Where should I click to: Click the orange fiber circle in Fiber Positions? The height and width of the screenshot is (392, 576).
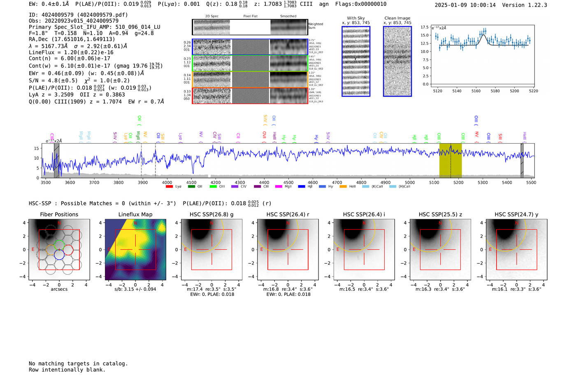pyautogui.click(x=51, y=250)
